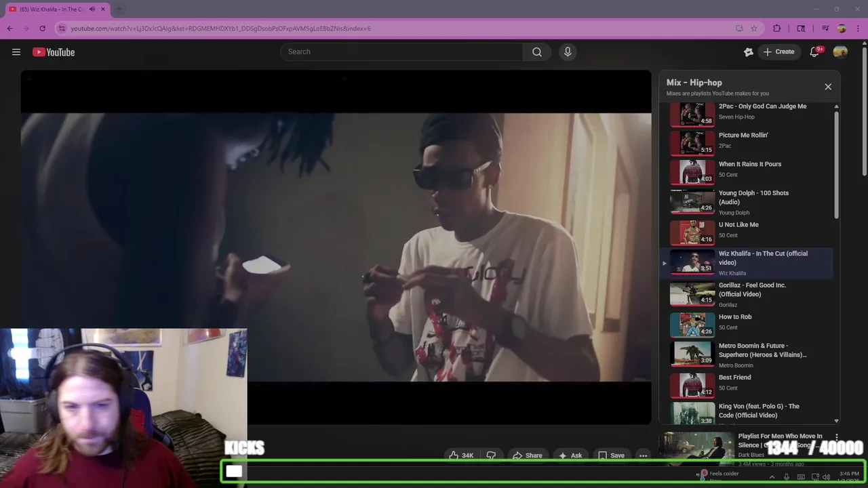Viewport: 868px width, 488px height.
Task: Open the Chrome profile avatar
Action: tap(842, 28)
